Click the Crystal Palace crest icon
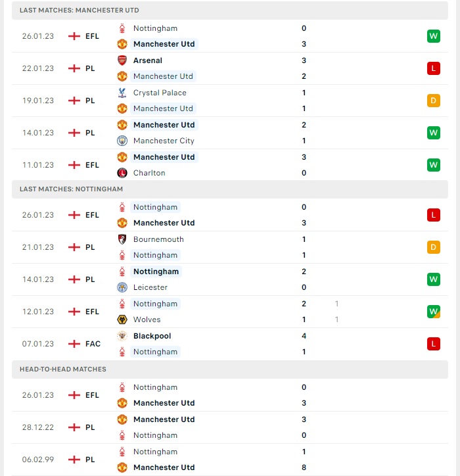Viewport: 460px width, 476px height. tap(122, 93)
